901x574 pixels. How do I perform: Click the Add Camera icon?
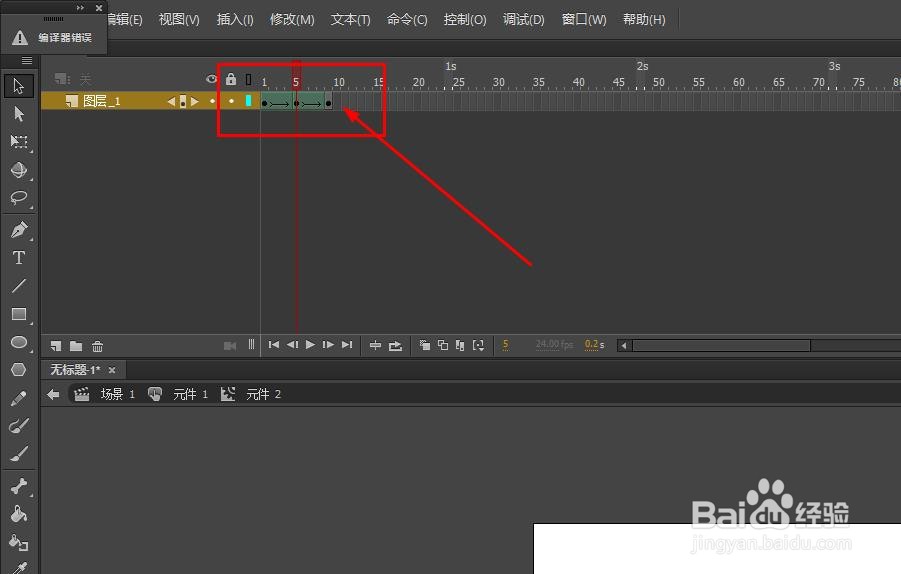[230, 345]
